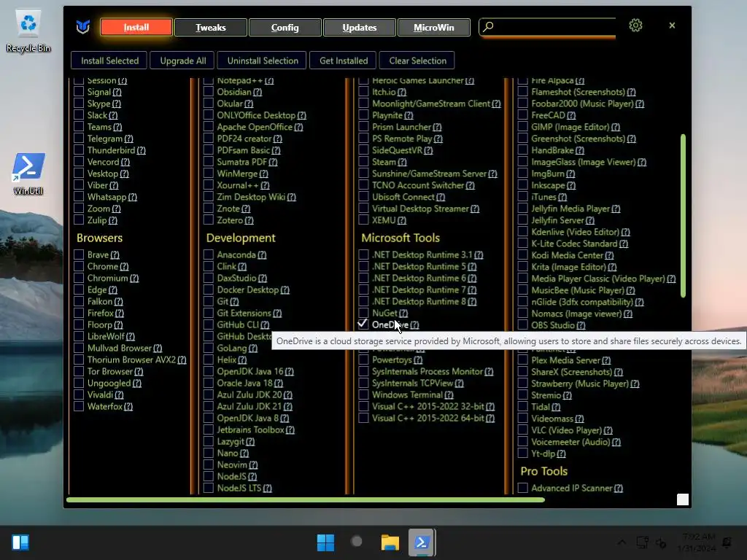Check the Windows Terminal checkbox
This screenshot has height=560, width=747.
[x=363, y=394]
